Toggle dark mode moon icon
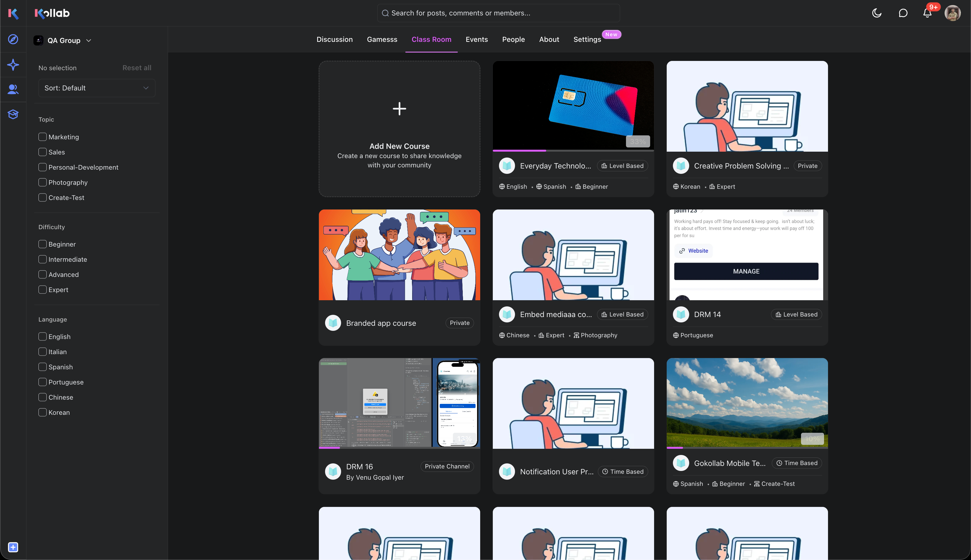Viewport: 971px width, 560px height. [877, 13]
